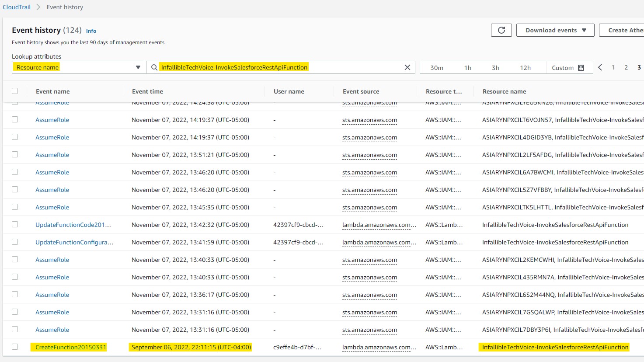Open the Event history Info link

coord(91,31)
